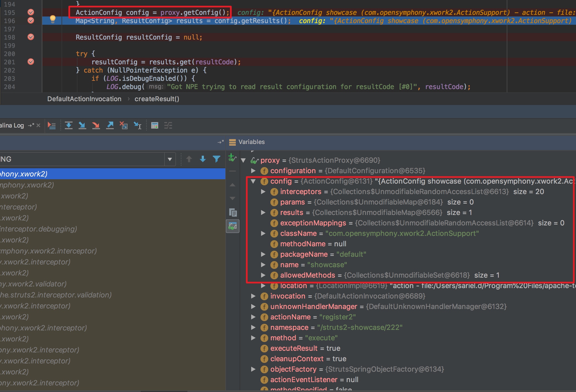576x392 pixels.
Task: Expand the results field
Action: 263,212
